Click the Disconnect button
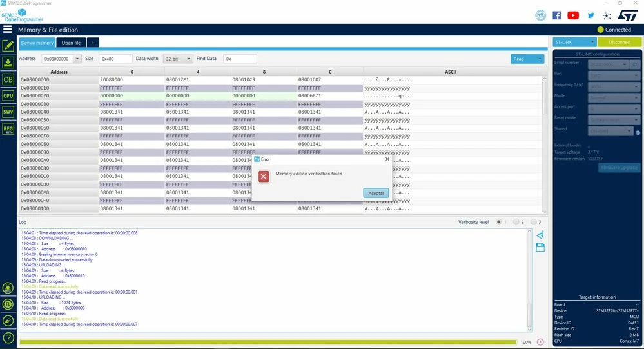The image size is (644, 349). pos(620,42)
